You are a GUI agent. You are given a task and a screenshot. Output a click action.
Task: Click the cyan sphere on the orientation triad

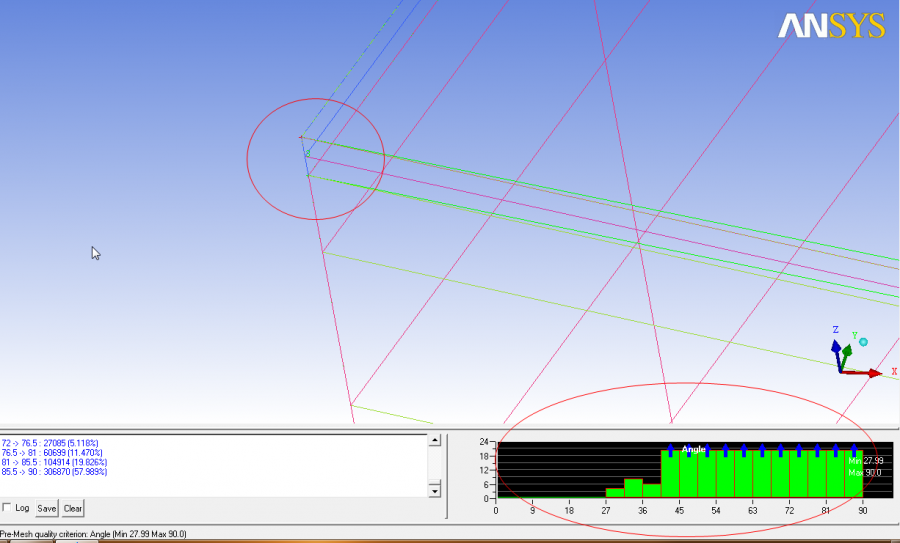click(x=863, y=342)
